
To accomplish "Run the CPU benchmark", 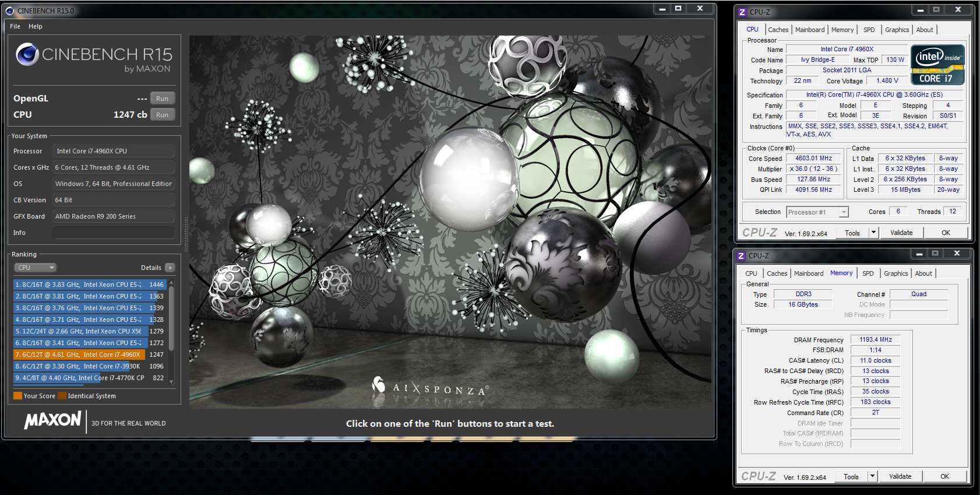I will (163, 115).
